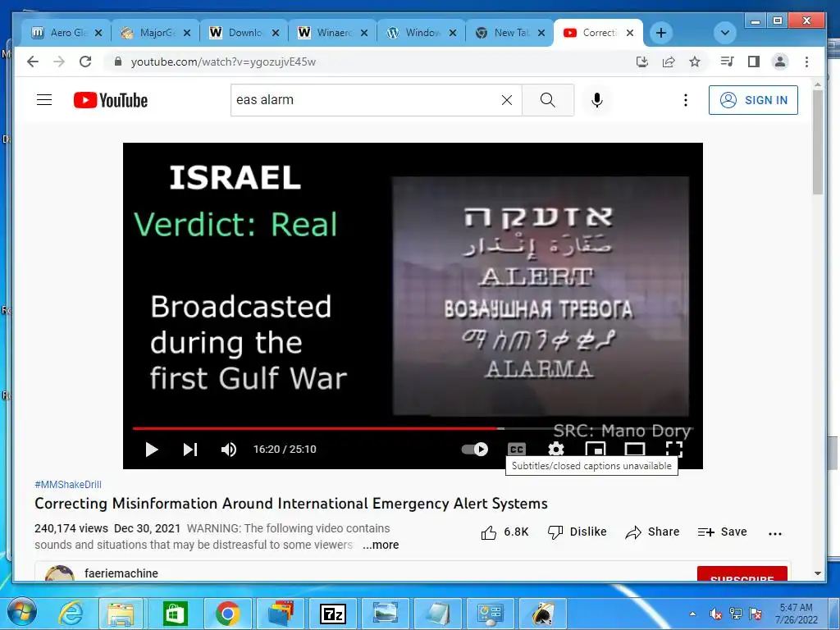This screenshot has width=840, height=630.
Task: Open Windows Explorer folder in taskbar
Action: coord(121,614)
